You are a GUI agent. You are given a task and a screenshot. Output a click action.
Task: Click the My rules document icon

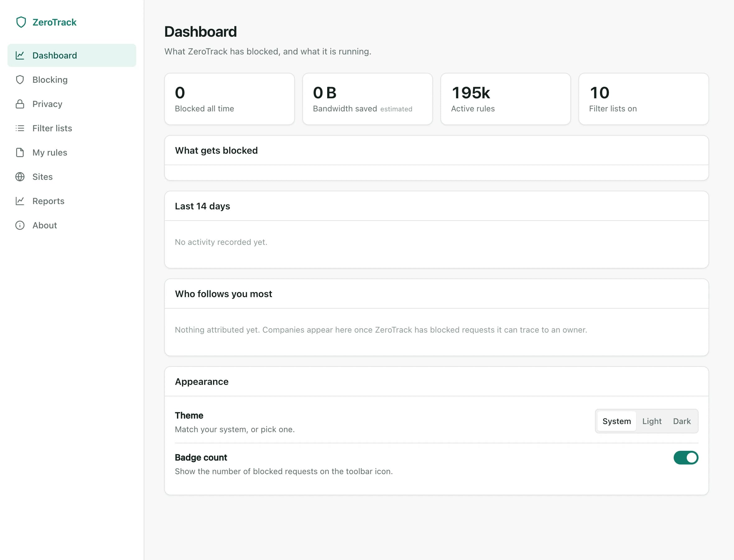pyautogui.click(x=20, y=153)
